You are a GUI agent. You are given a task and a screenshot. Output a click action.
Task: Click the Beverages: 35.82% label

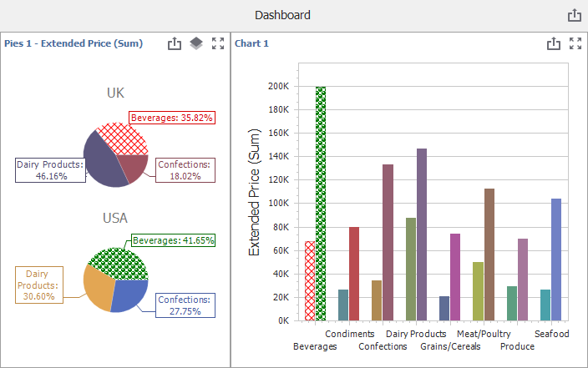pos(172,118)
